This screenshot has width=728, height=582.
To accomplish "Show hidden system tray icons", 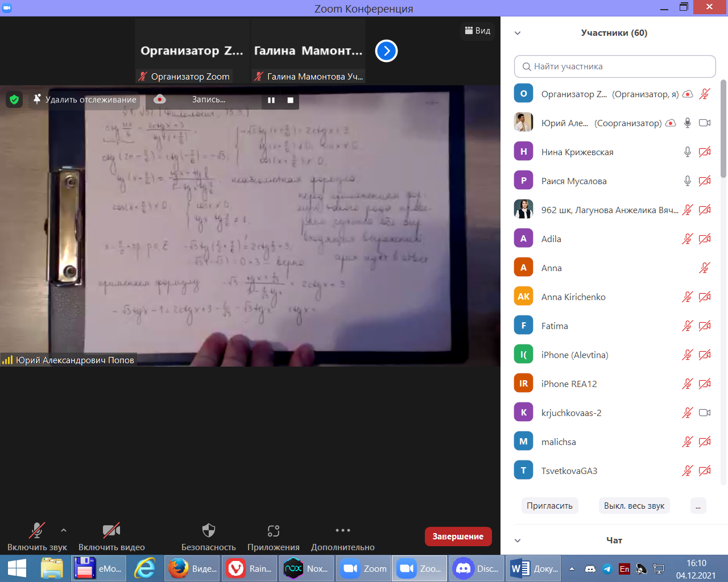I will [572, 569].
